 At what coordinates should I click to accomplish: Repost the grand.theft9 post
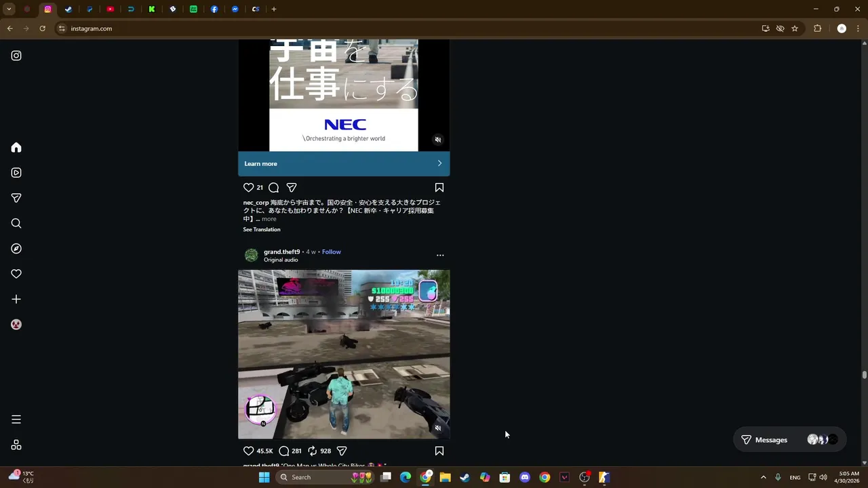coord(313,451)
